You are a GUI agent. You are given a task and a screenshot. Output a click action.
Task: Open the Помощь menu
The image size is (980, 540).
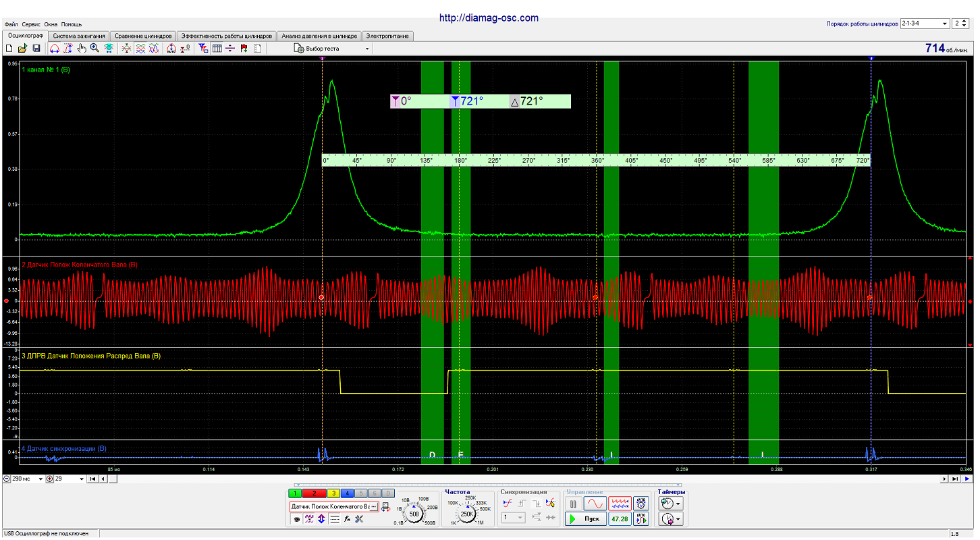pos(71,24)
